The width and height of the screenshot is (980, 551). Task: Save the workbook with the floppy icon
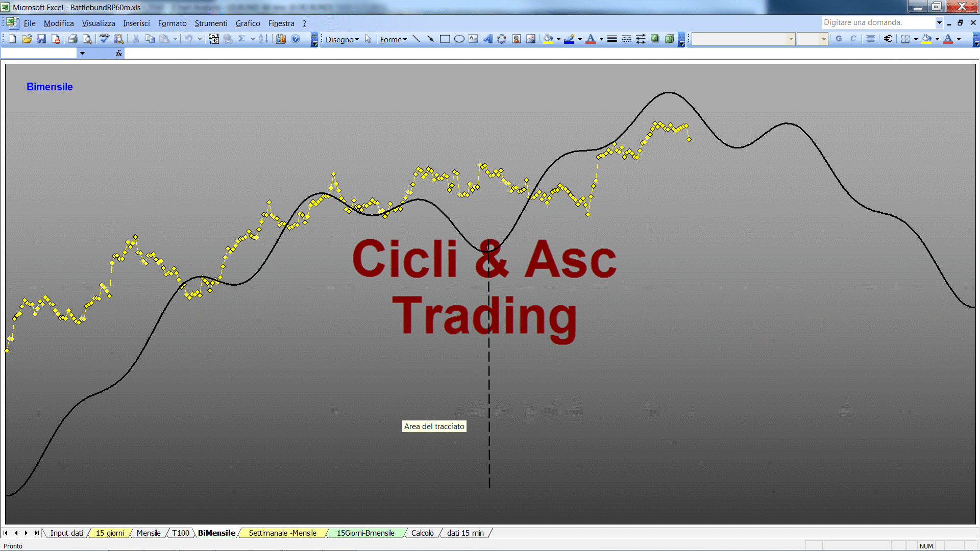(41, 39)
